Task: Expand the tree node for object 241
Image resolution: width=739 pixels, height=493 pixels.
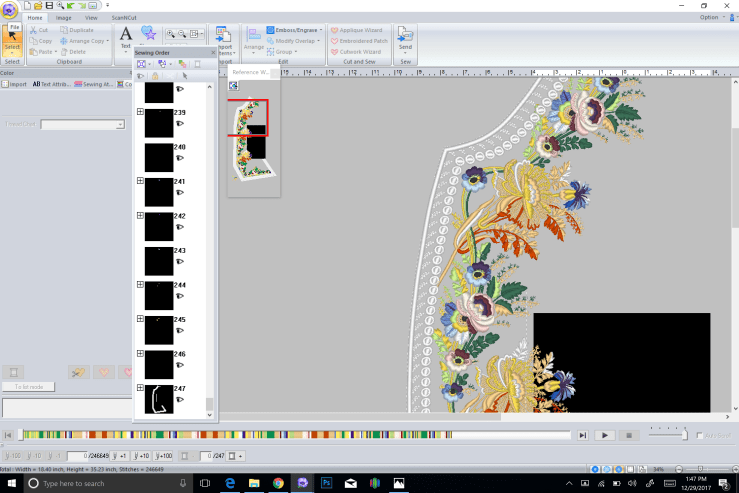Action: point(140,181)
